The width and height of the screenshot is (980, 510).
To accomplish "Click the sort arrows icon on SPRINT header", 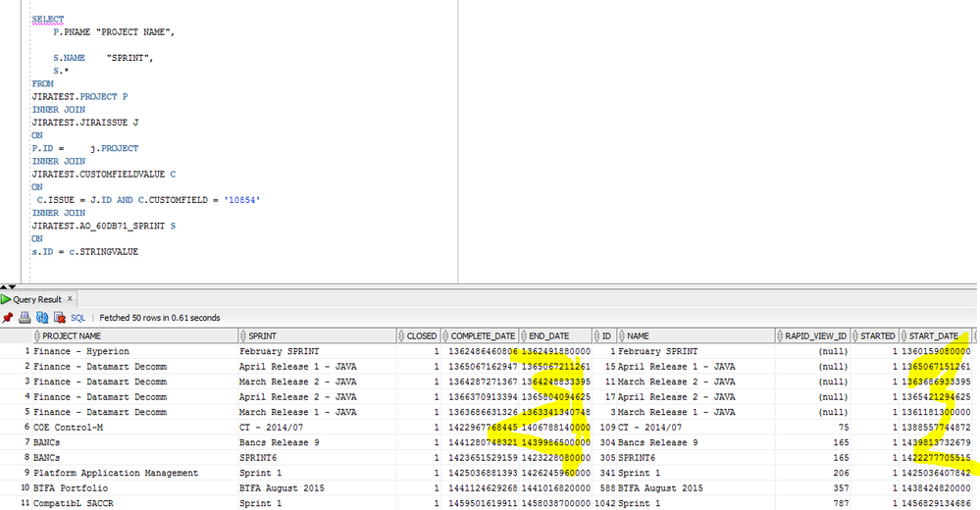I will click(243, 335).
